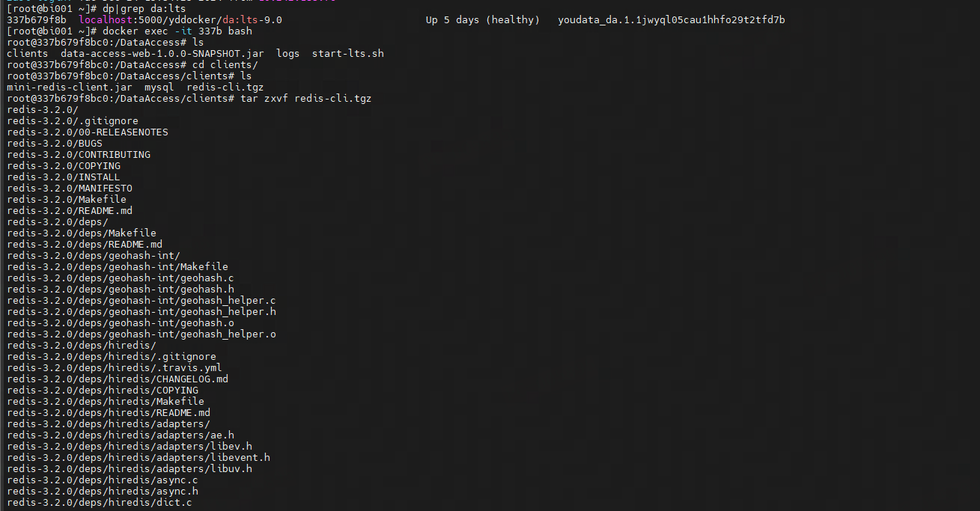The width and height of the screenshot is (980, 511).
Task: Click the "cd clients/" command text
Action: 225,65
